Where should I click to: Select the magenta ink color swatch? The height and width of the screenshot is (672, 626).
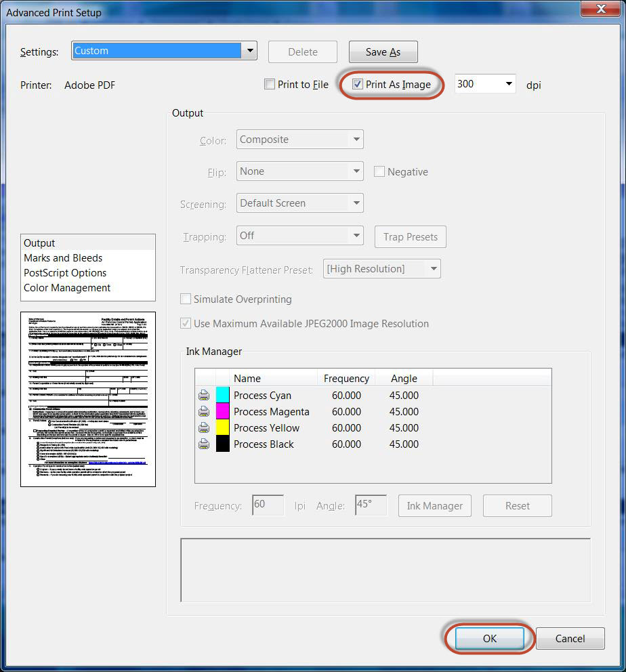tap(222, 412)
